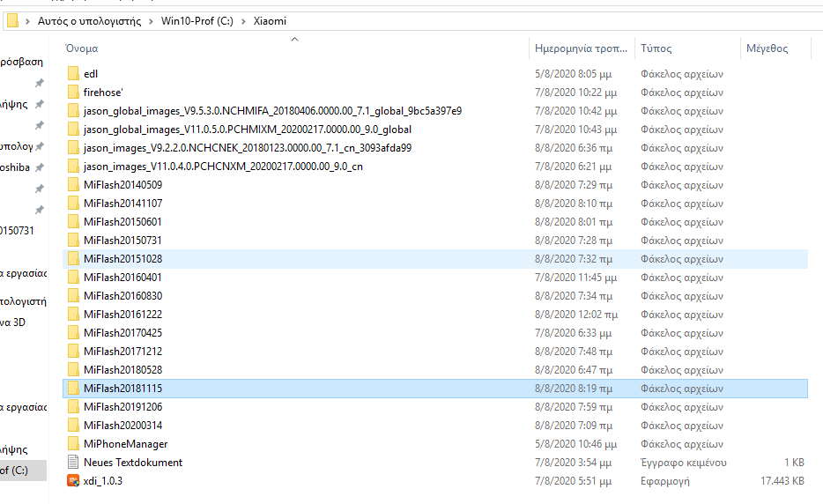Expand the chevron after Αυτός ο υπολογιστής
823x504 pixels.
(x=152, y=21)
